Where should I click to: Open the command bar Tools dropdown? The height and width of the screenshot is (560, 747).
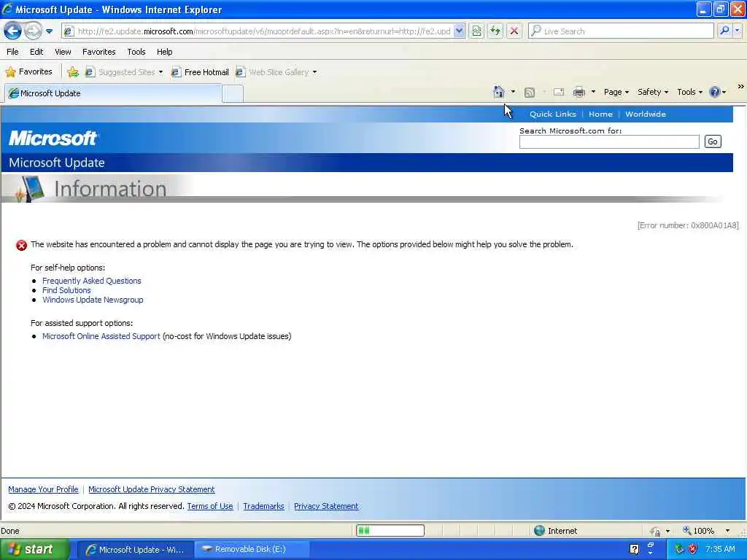click(x=689, y=92)
